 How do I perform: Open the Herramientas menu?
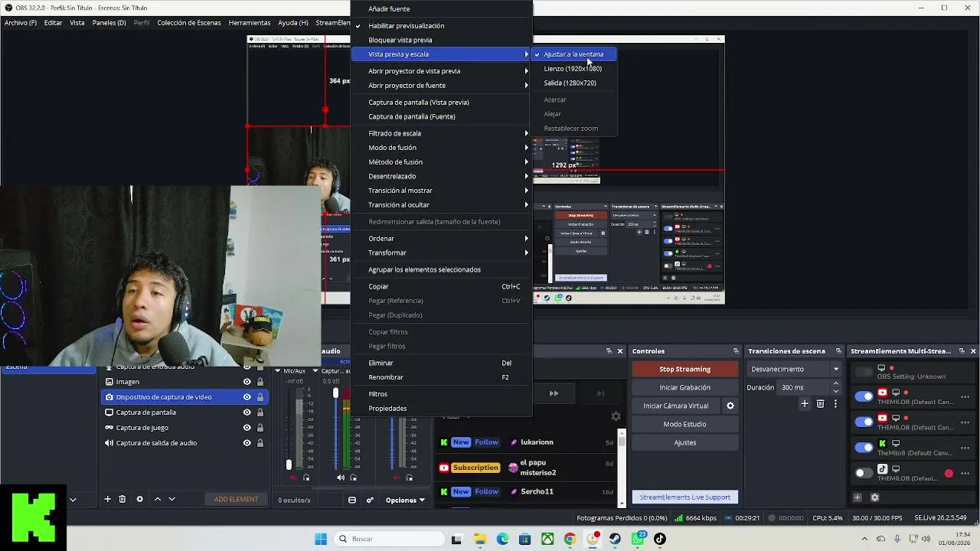click(x=250, y=23)
